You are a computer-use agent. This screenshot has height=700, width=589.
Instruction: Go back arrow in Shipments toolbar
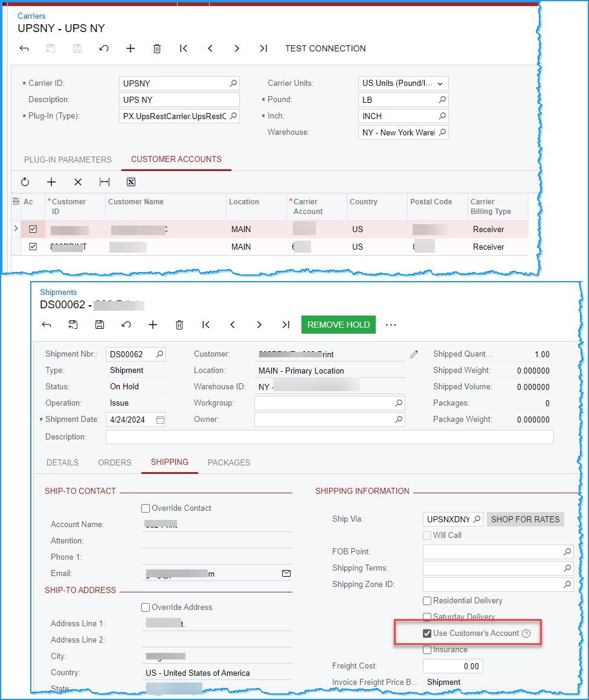click(47, 325)
